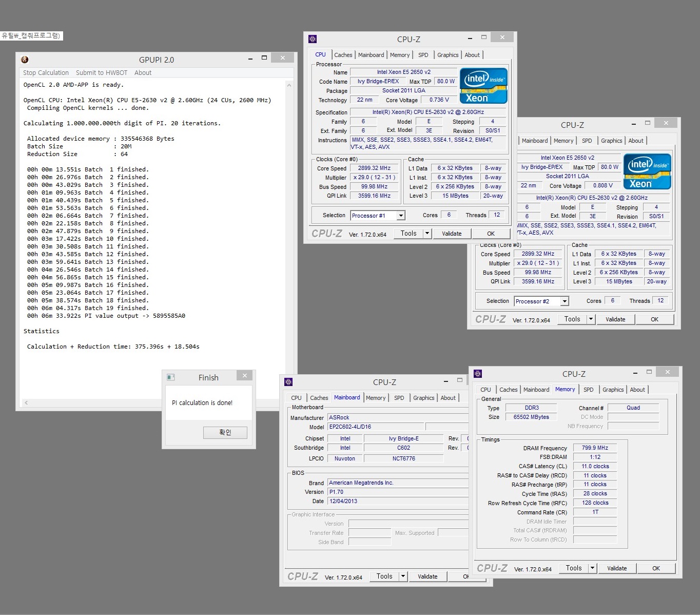This screenshot has width=700, height=615.
Task: Click Tools button in Memory CPU-Z window
Action: (574, 568)
